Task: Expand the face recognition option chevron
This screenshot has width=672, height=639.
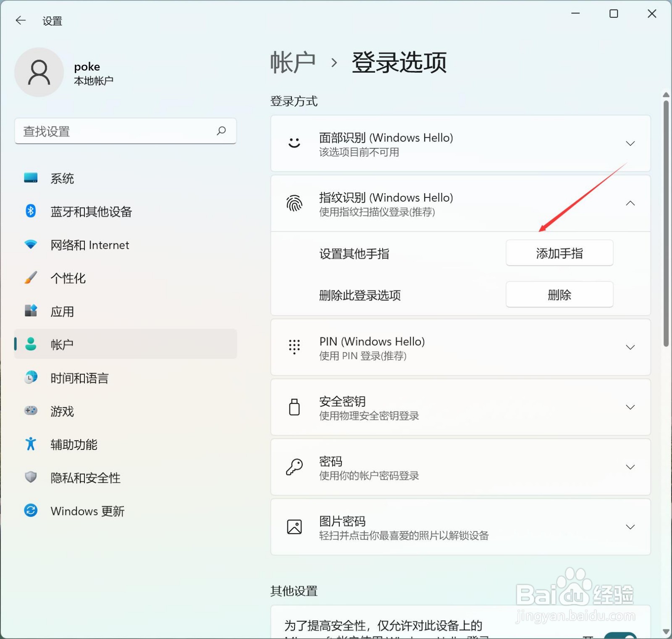Action: (630, 143)
